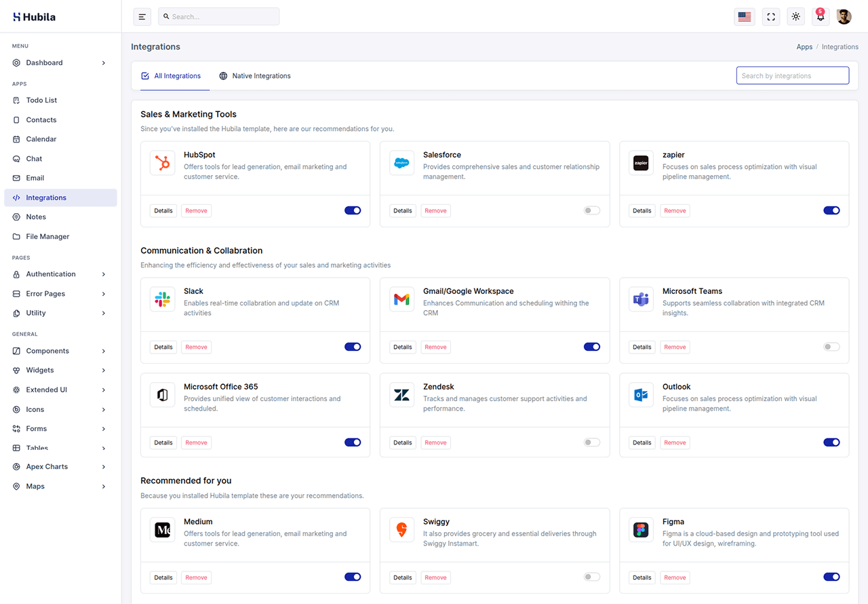
Task: Open Details for Figma
Action: point(642,578)
